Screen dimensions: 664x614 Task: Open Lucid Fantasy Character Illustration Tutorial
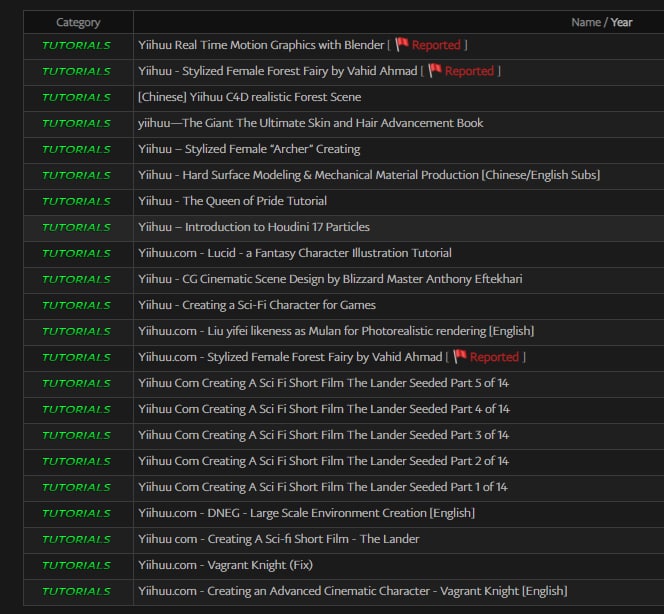coord(295,253)
